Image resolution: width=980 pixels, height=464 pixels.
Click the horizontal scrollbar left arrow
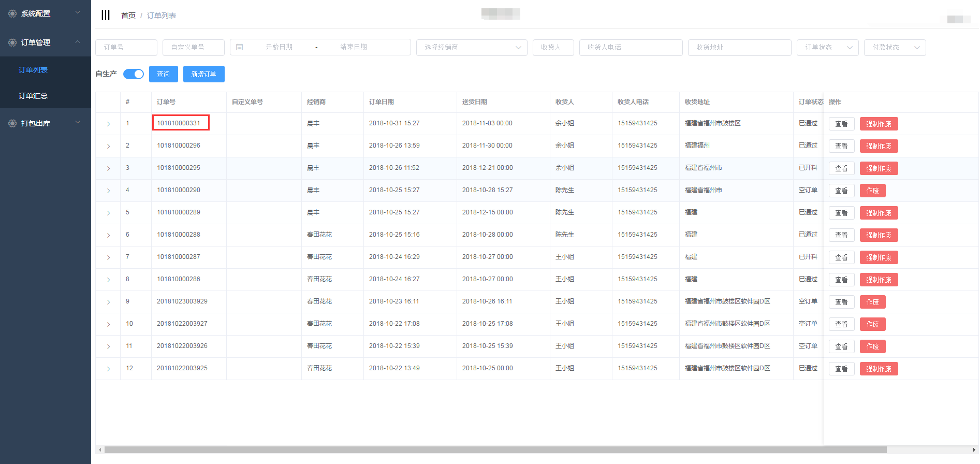pyautogui.click(x=100, y=450)
